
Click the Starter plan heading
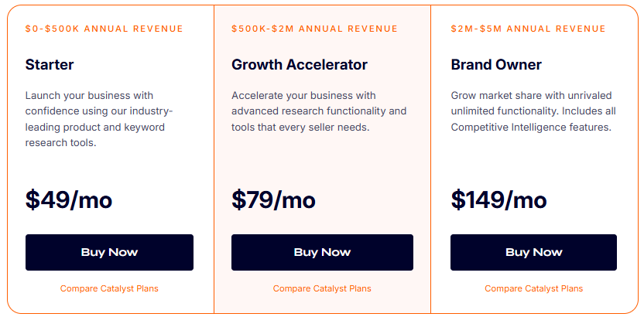click(x=50, y=65)
